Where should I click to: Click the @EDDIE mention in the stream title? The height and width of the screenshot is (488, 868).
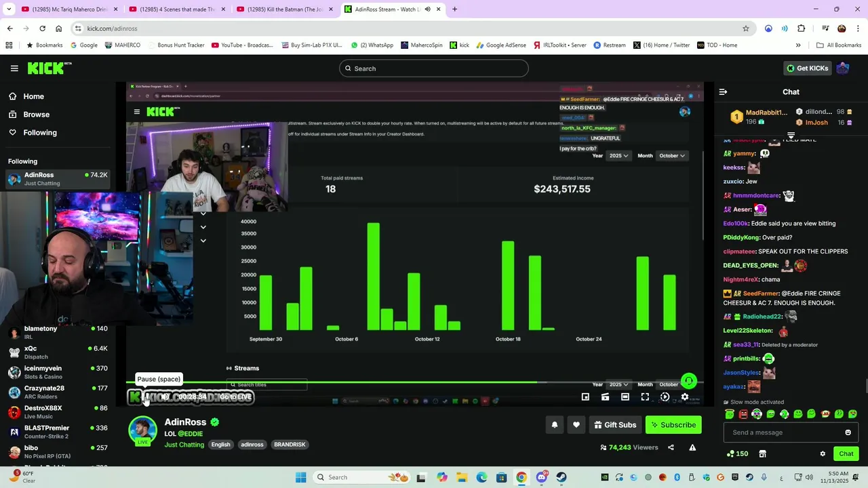191,434
